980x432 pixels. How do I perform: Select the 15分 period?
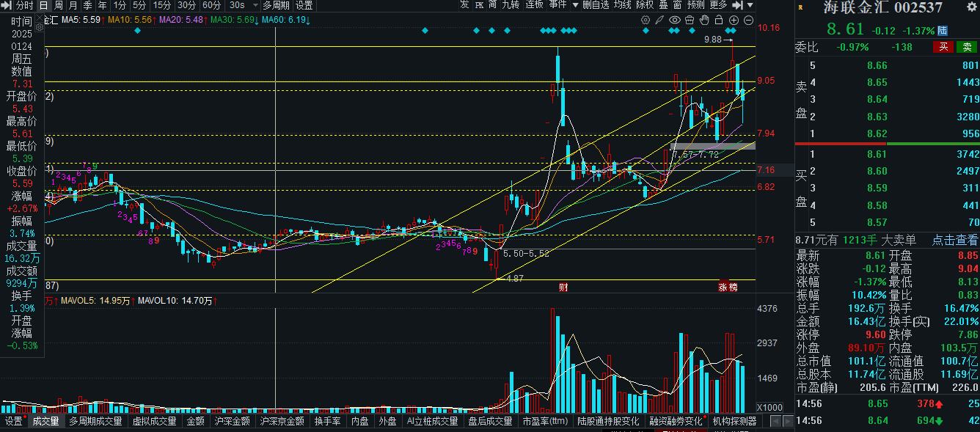162,5
